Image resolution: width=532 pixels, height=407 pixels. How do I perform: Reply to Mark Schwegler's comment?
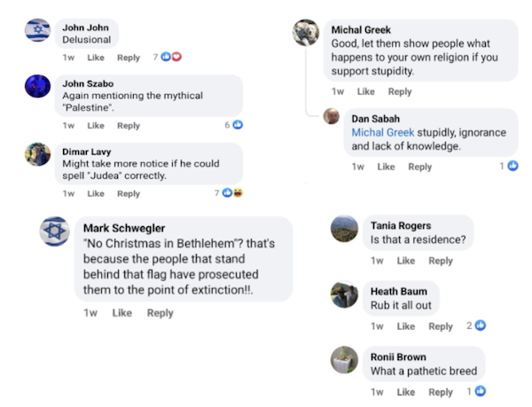160,313
